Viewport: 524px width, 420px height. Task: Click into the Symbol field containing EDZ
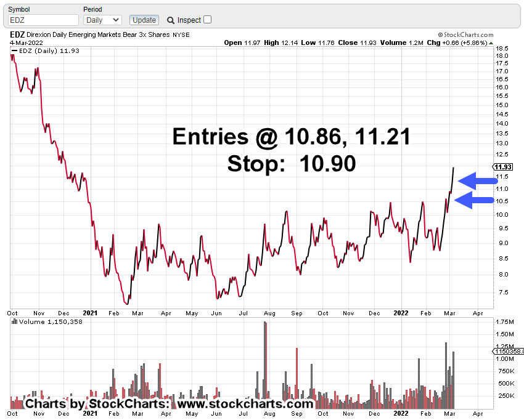(x=43, y=20)
